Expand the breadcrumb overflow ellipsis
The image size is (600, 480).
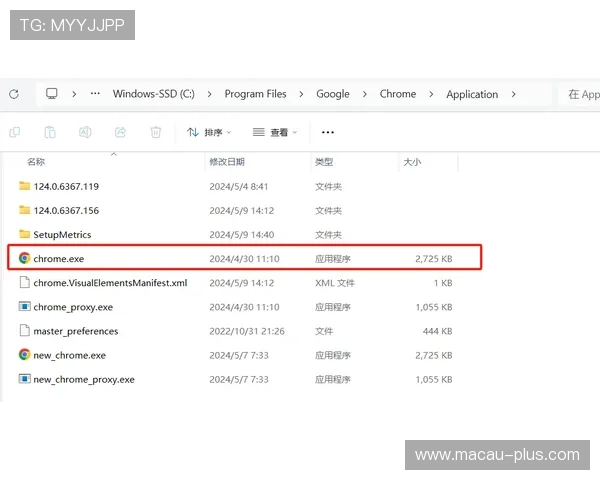click(95, 94)
